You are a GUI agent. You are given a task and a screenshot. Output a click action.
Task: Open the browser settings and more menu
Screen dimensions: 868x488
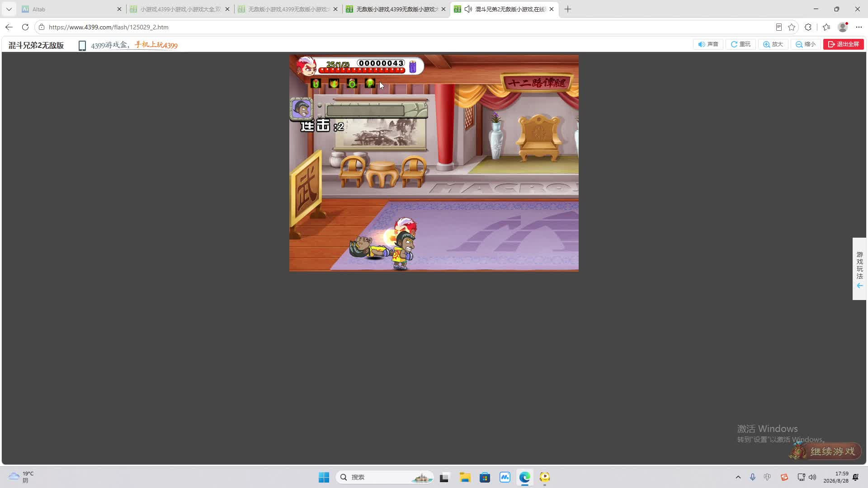pyautogui.click(x=859, y=27)
